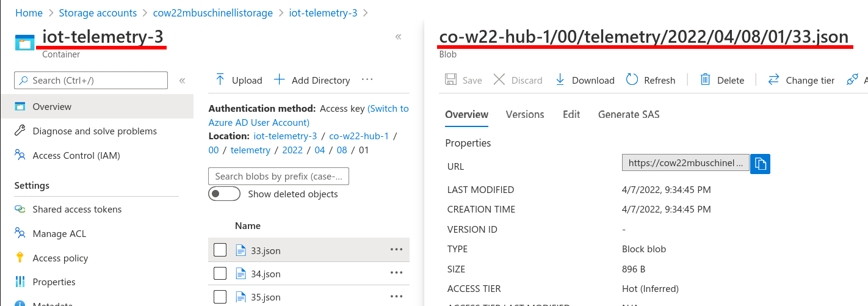Click the Delete trash can icon

(705, 80)
